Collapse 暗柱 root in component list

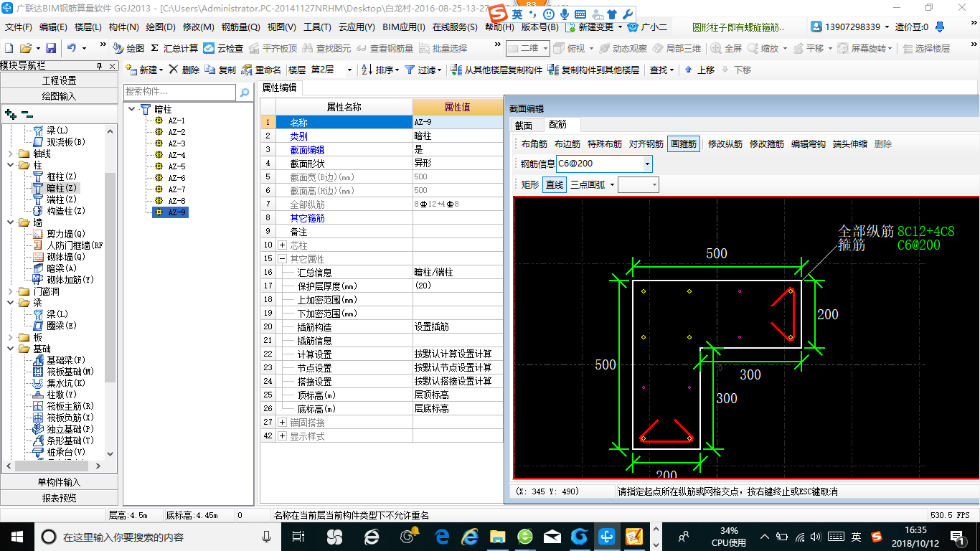pyautogui.click(x=132, y=109)
